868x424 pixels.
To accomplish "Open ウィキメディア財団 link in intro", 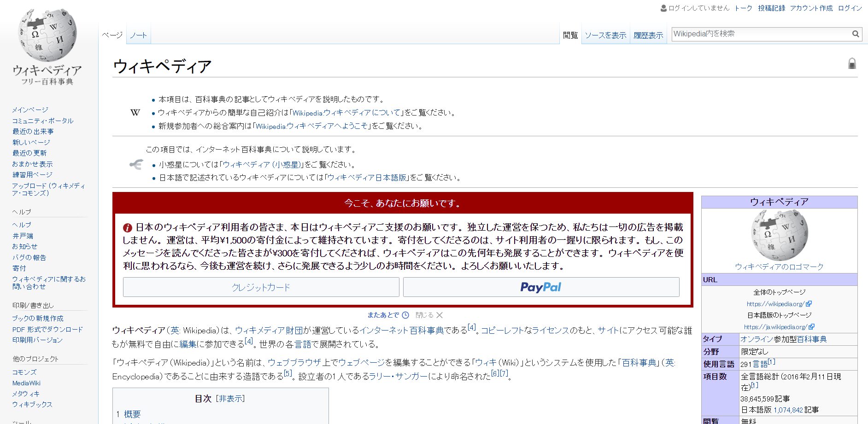I will (x=269, y=331).
